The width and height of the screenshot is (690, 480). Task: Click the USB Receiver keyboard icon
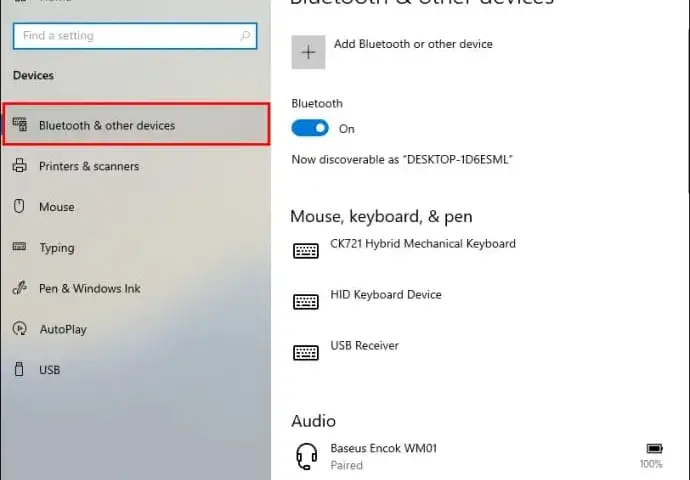tap(306, 353)
